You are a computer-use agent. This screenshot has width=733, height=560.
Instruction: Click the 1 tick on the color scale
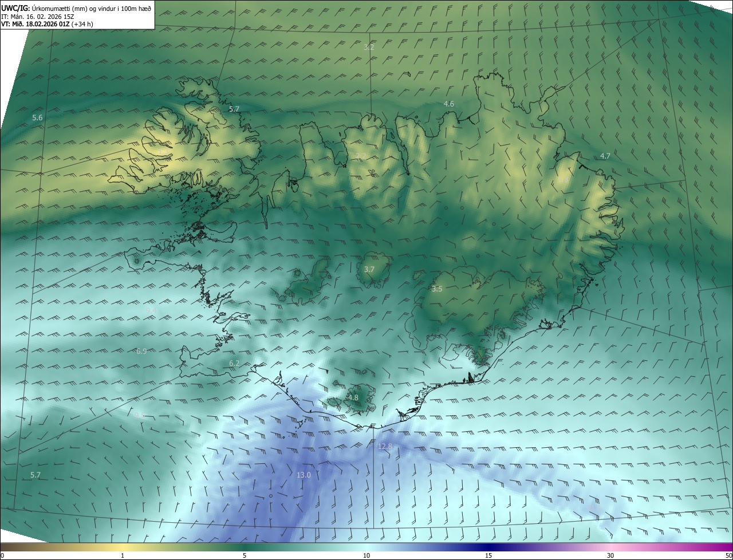point(123,555)
